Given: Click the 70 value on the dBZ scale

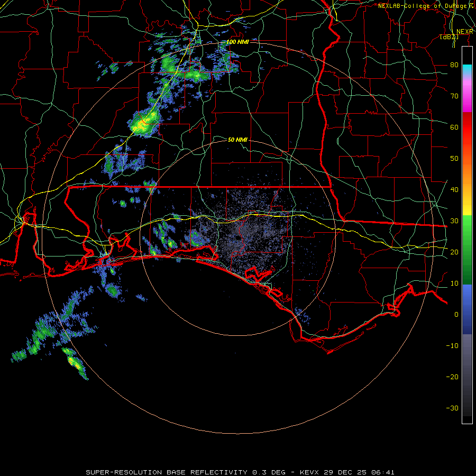Looking at the screenshot, I should 454,96.
